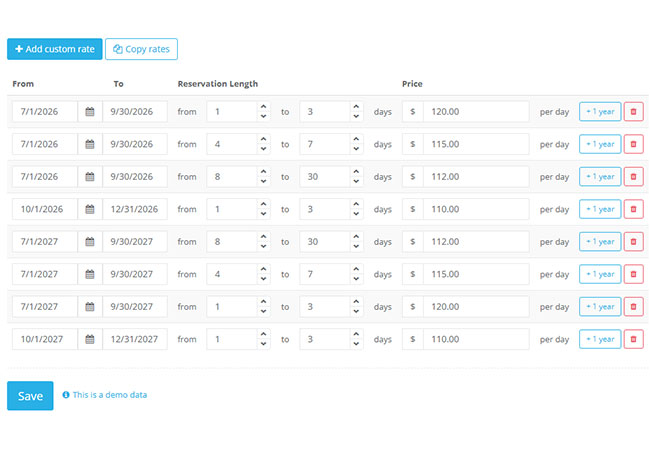Image resolution: width=650 pixels, height=450 pixels.
Task: Edit the 110.00 price in the 10/1/2026 row
Action: (476, 209)
